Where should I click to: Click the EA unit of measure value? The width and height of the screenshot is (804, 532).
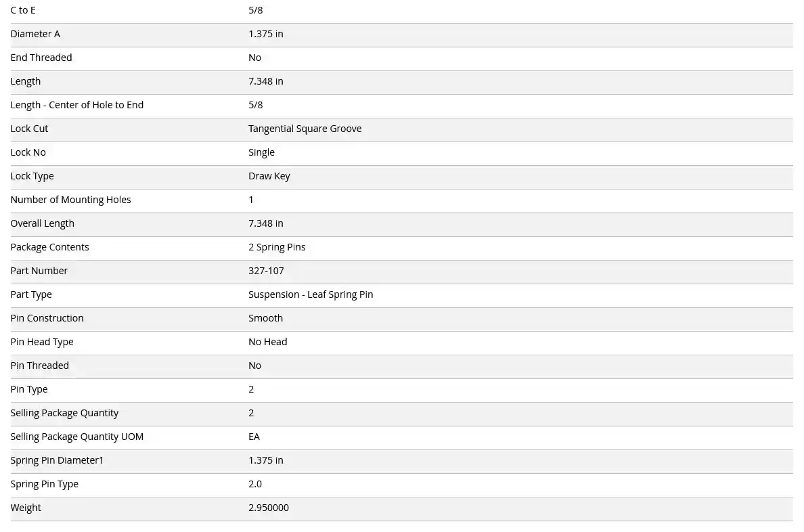click(x=254, y=437)
